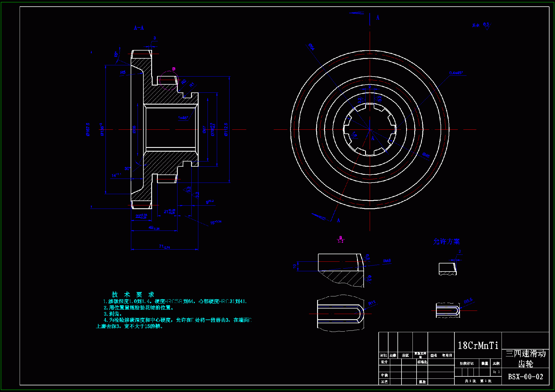Screen dimensions: 555x392
Task: Select the R11 radius label
Action: 372,303
